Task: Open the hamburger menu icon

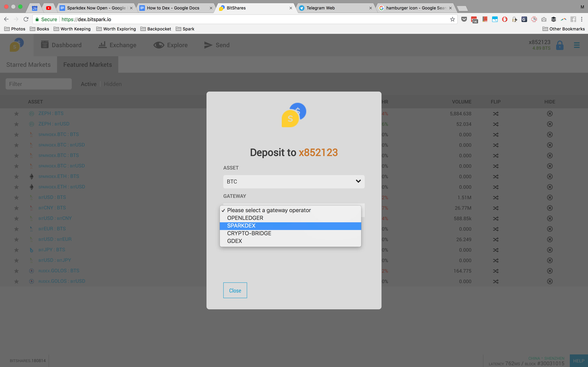Action: coord(577,45)
